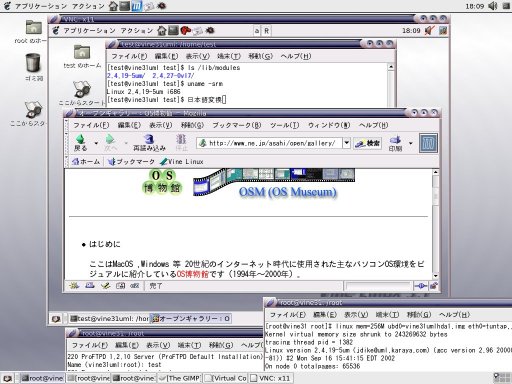This screenshot has height=384, width=512.
Task: Expand the print options arrow beside 印刷
Action: [411, 143]
